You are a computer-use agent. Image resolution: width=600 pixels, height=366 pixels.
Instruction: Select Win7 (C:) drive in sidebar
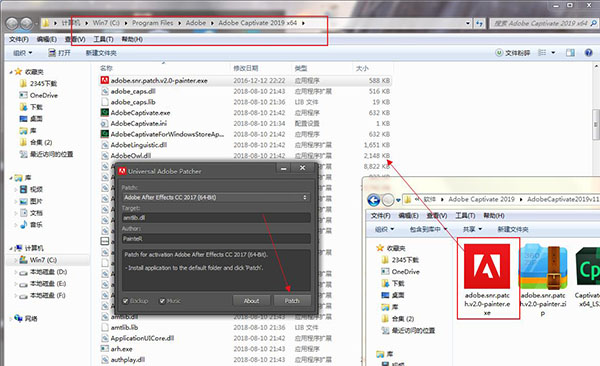[x=39, y=260]
